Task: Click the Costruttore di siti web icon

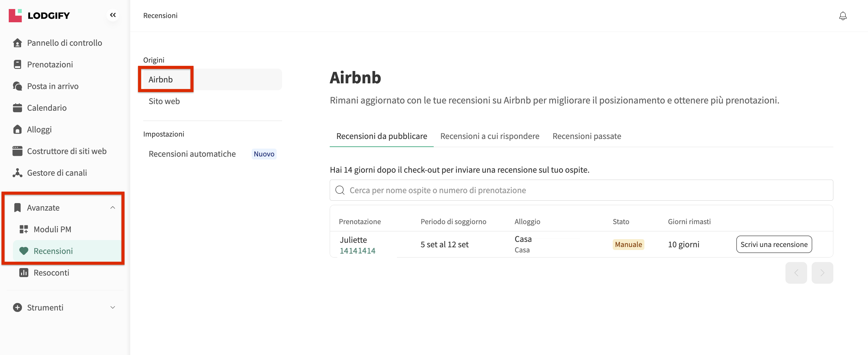Action: click(x=17, y=151)
